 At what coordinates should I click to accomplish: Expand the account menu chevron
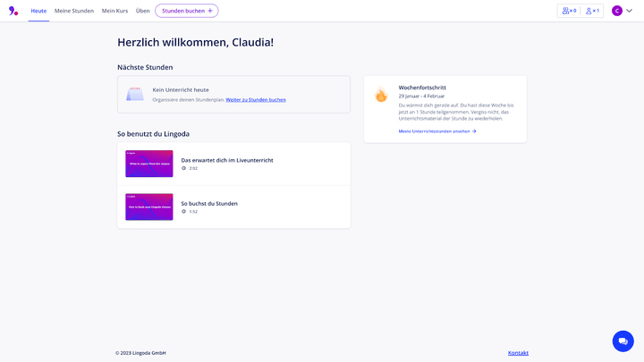tap(629, 11)
